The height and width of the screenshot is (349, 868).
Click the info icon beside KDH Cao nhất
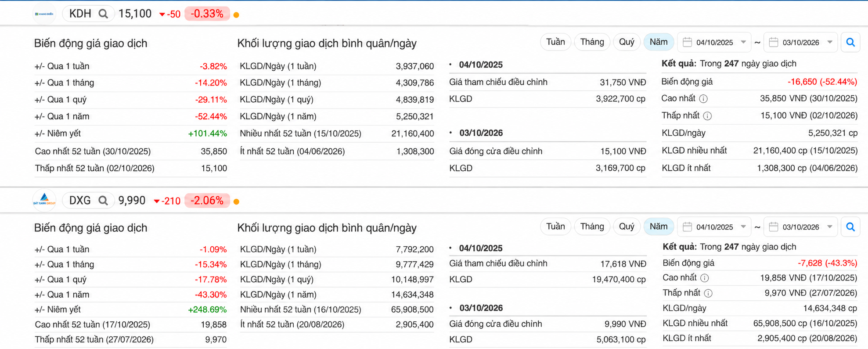(703, 99)
